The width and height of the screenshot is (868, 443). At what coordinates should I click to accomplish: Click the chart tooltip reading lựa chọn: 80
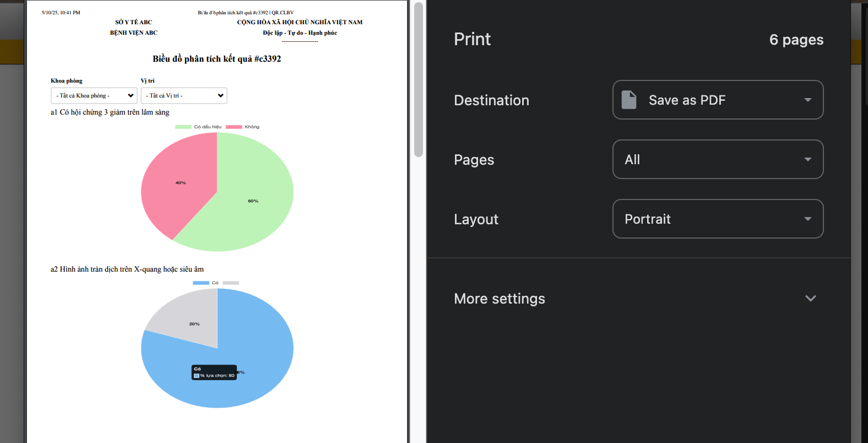[214, 372]
